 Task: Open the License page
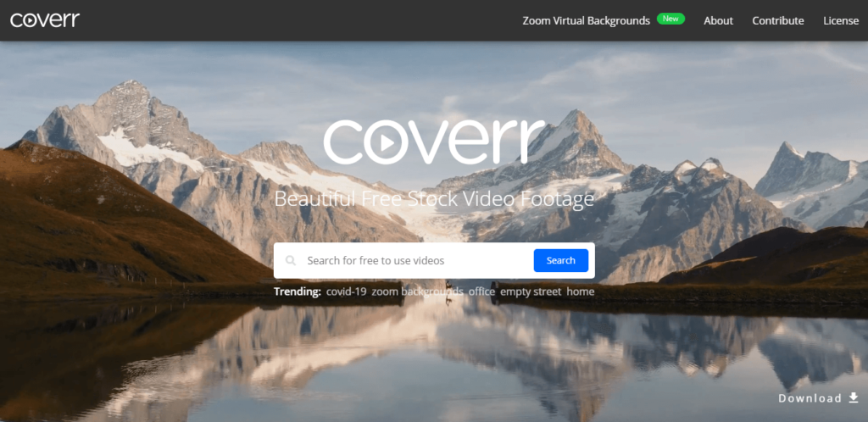841,20
